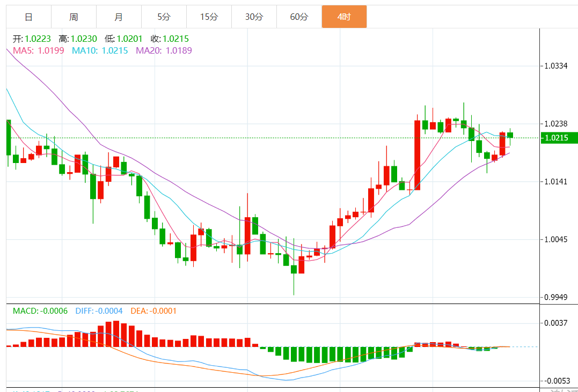Screen dimensions: 578x392
Task: Click the MA5: 1.0199 label
Action: pyautogui.click(x=38, y=50)
